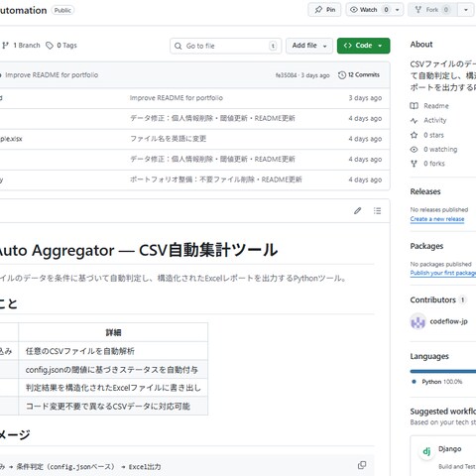The width and height of the screenshot is (476, 476).
Task: Open commit hash fe35084
Action: [x=286, y=75]
